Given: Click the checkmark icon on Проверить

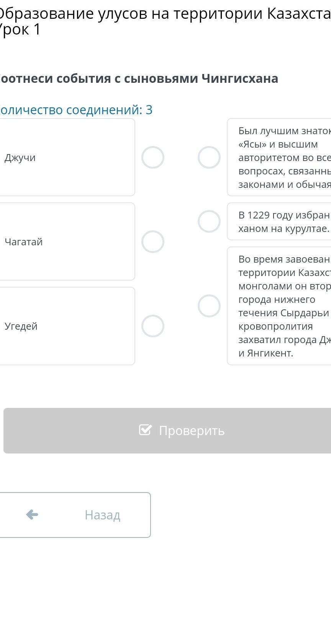Looking at the screenshot, I should click(x=145, y=430).
